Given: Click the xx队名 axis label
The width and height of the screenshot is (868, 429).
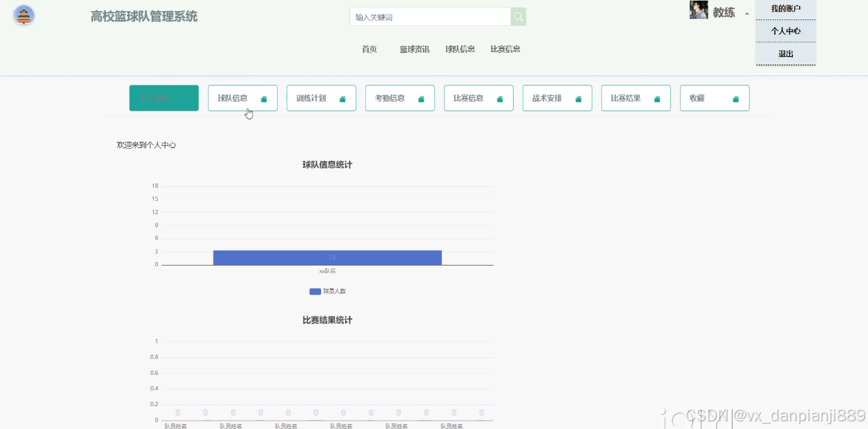Looking at the screenshot, I should tap(327, 271).
